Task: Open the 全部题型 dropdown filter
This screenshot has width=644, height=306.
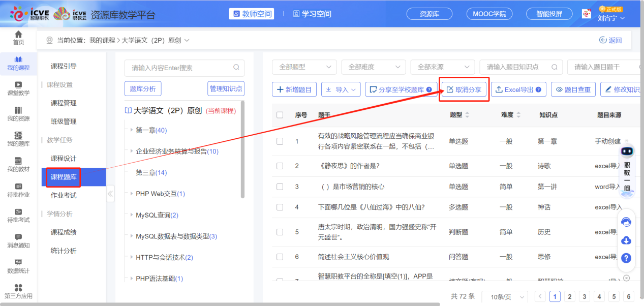Action: click(304, 67)
